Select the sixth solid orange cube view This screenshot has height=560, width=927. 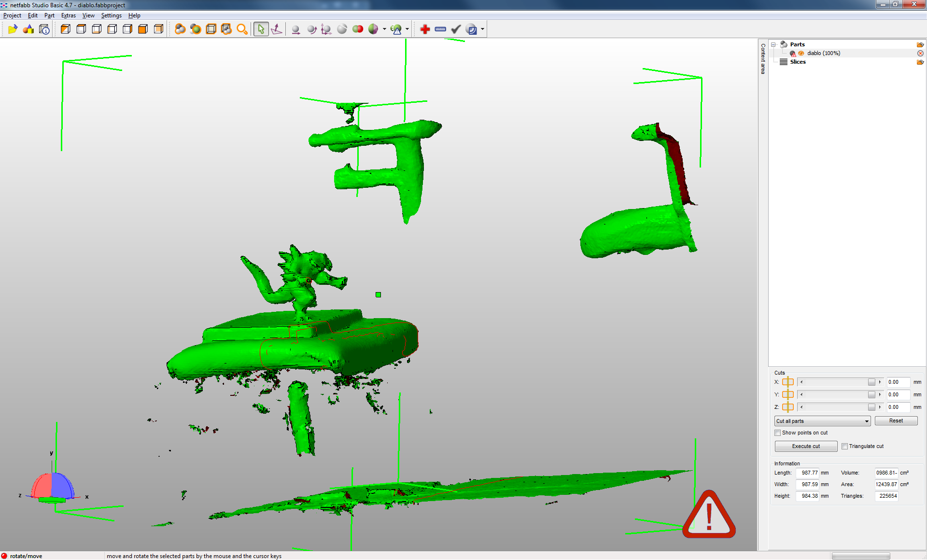[x=143, y=29]
